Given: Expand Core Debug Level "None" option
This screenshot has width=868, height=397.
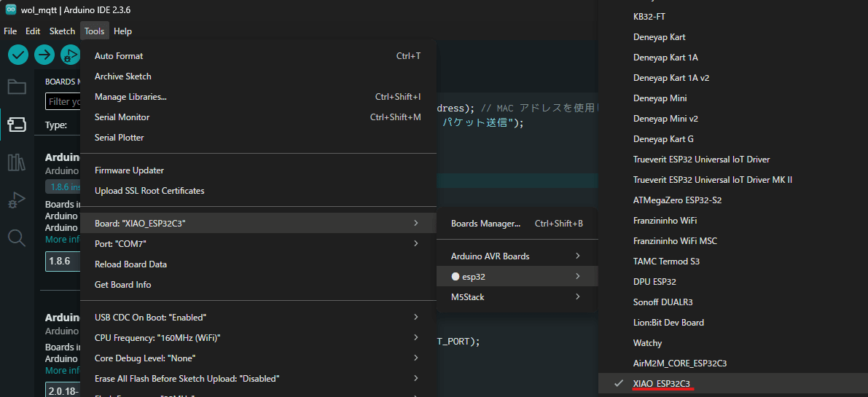Looking at the screenshot, I should (258, 358).
